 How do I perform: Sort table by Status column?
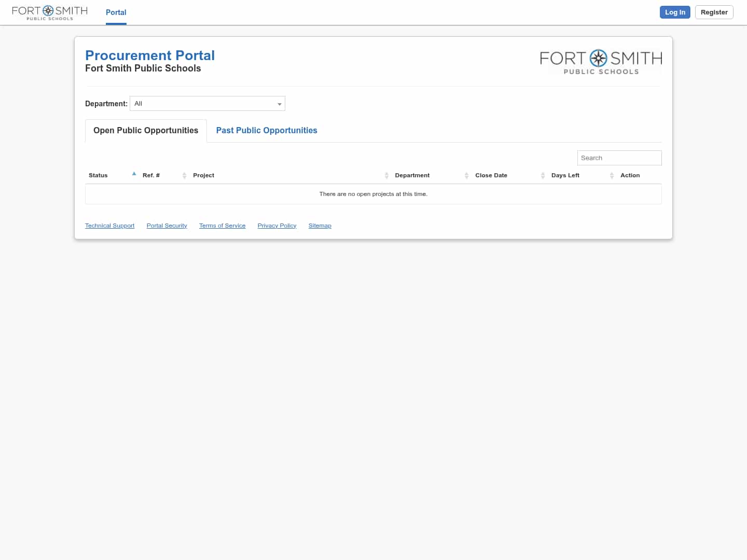click(112, 175)
